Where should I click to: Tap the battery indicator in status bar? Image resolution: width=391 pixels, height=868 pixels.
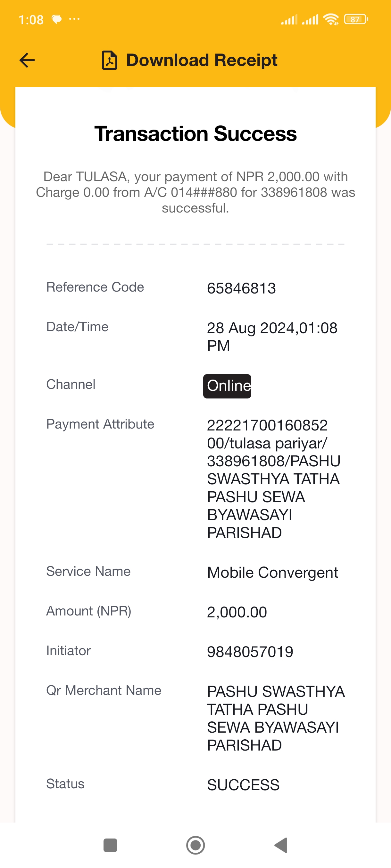click(356, 20)
